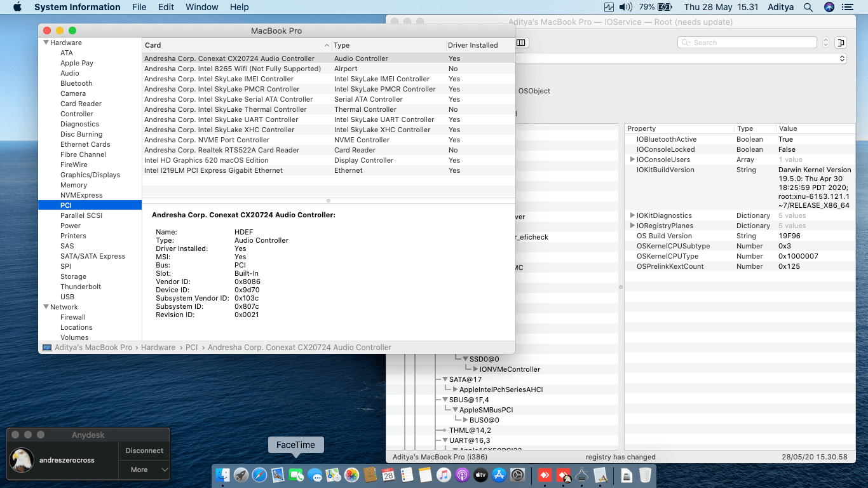The height and width of the screenshot is (488, 868).
Task: Select Graphics/Displays in the sidebar
Action: coord(90,175)
